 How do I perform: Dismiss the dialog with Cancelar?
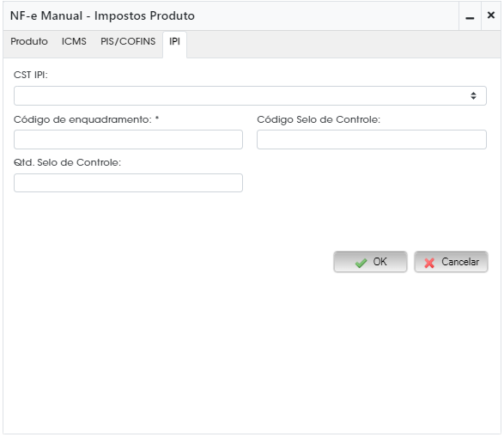tap(451, 262)
